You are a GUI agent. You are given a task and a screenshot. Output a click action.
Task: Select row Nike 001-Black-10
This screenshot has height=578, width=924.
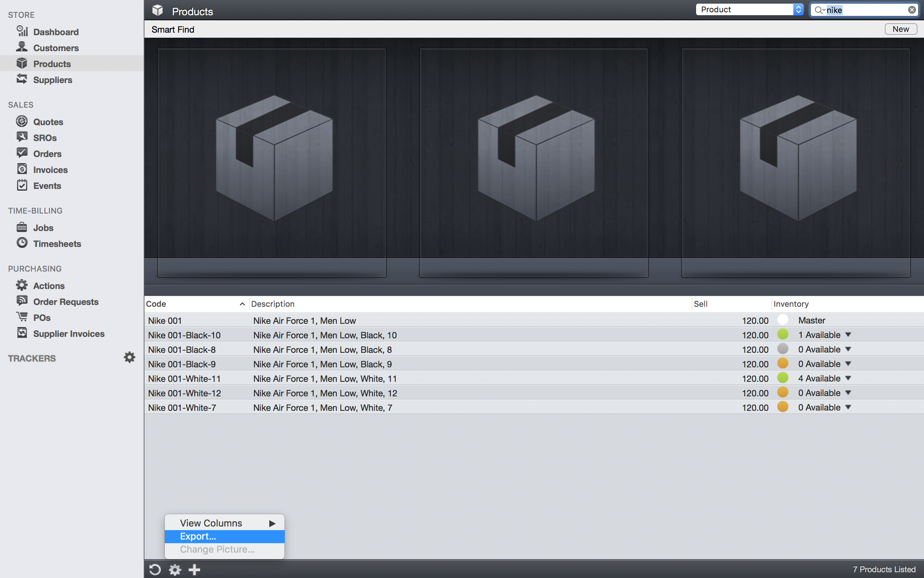pos(534,335)
